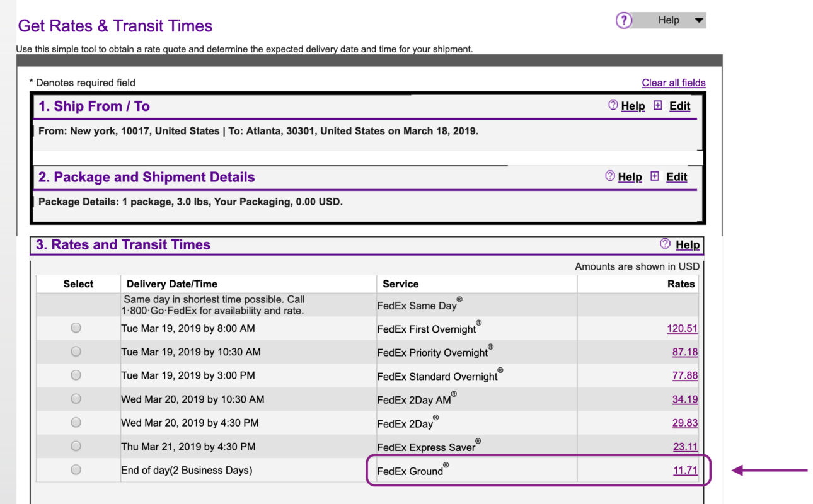
Task: Open Help link in Package and Shipment Details
Action: [630, 177]
